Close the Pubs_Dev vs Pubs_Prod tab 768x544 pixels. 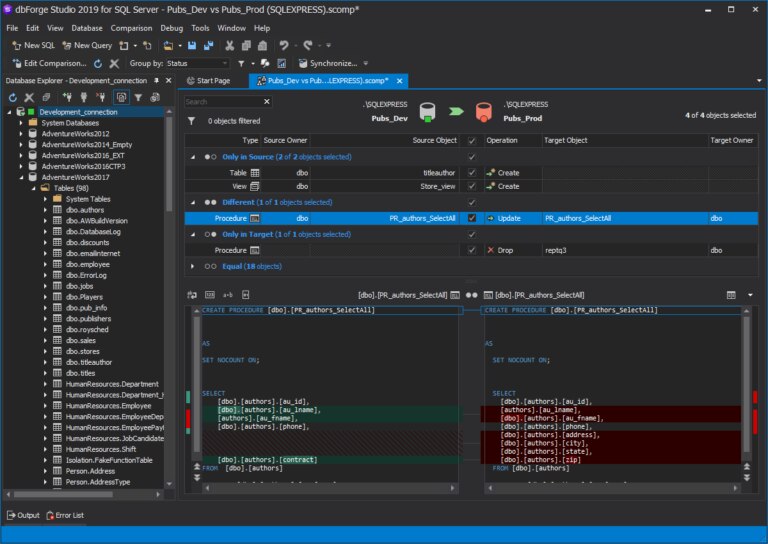pyautogui.click(x=400, y=81)
